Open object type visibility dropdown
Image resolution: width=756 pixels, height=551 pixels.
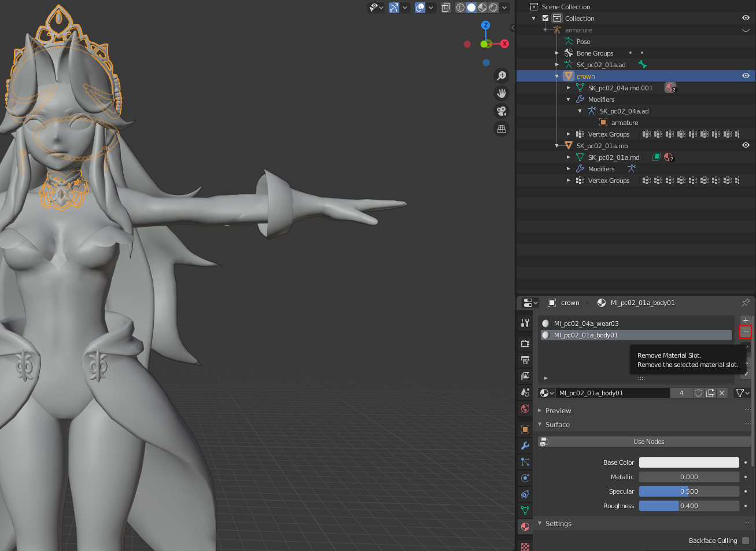(377, 8)
